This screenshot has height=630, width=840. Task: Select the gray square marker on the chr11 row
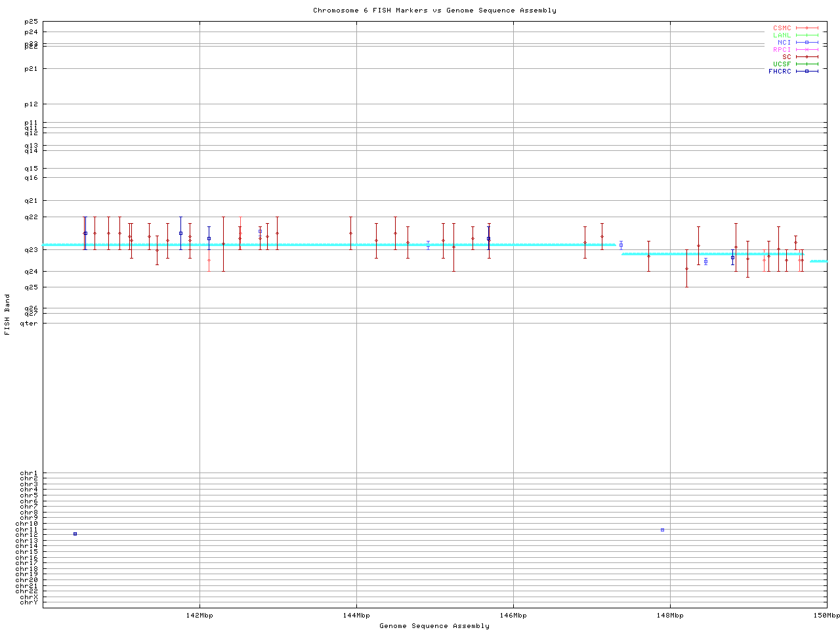(662, 530)
